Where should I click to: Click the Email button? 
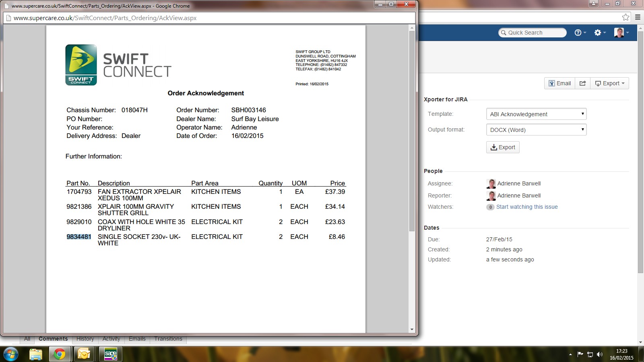click(559, 83)
